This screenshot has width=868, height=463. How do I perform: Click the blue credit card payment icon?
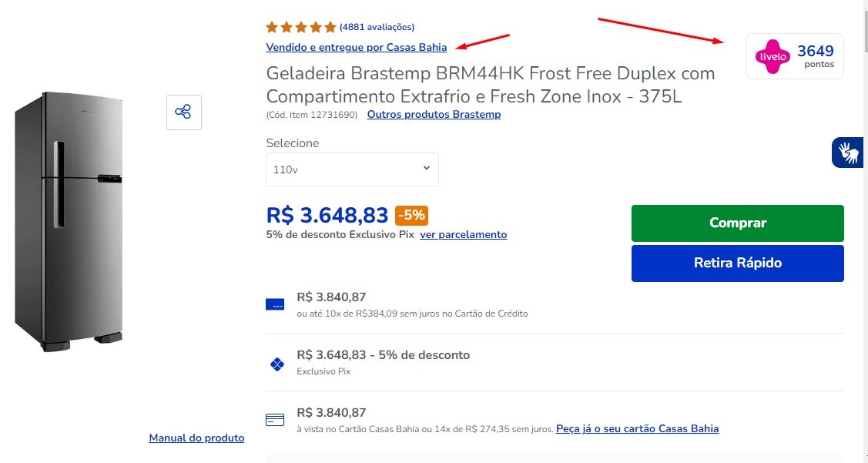pos(275,304)
